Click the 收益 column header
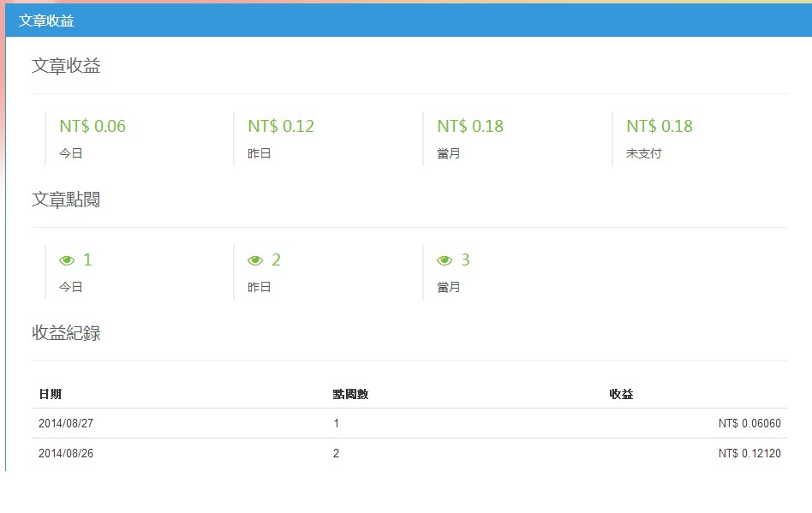The height and width of the screenshot is (513, 812). pos(622,395)
